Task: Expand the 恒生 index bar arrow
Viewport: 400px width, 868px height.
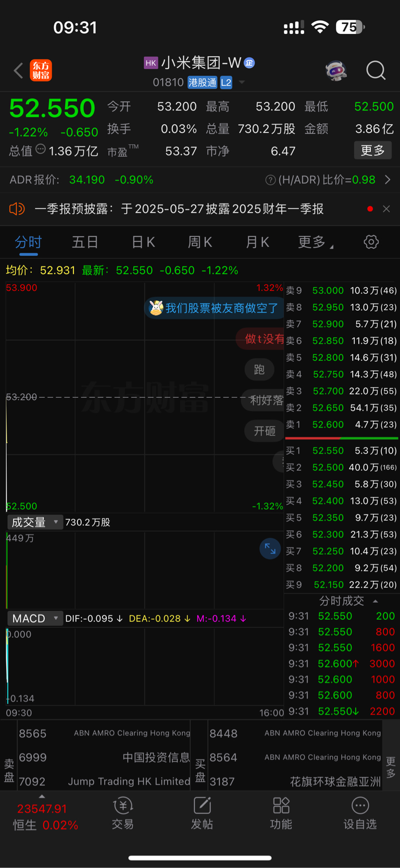Action: (x=42, y=797)
